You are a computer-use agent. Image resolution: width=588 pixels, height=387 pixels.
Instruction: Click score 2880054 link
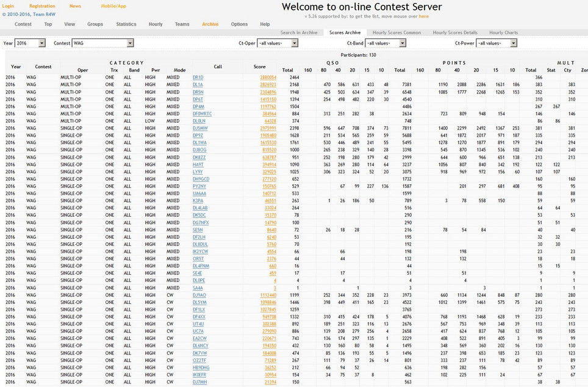click(268, 78)
